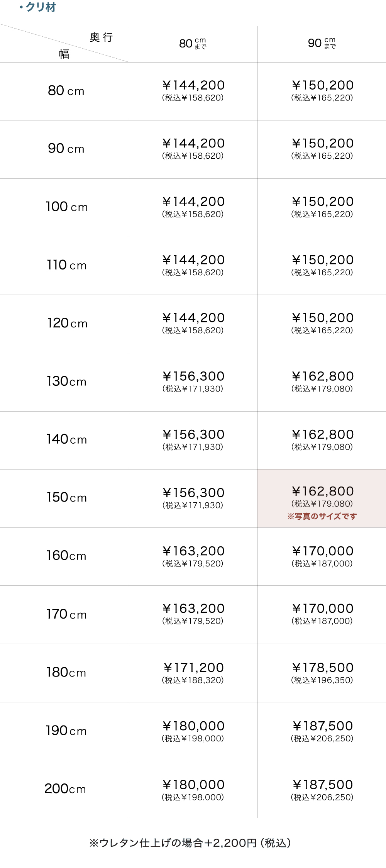This screenshot has width=386, height=868.
Task: Click the ¥156,300 price in the 140cm row
Action: (193, 434)
